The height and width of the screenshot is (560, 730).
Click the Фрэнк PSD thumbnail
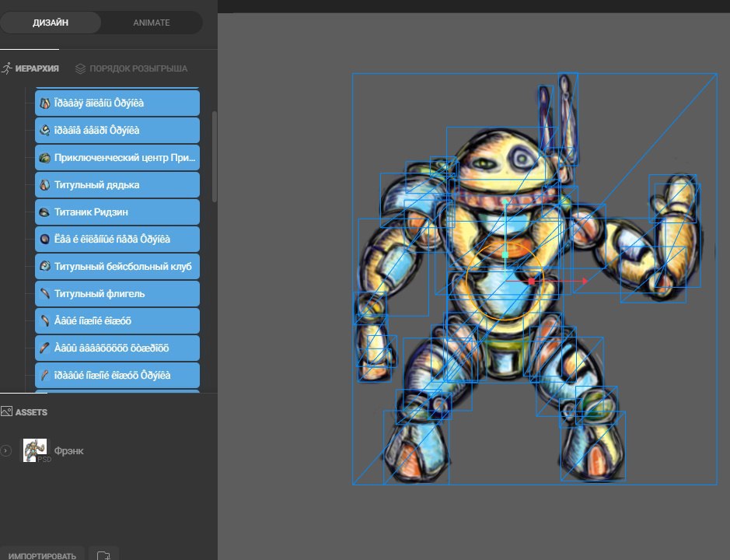[35, 450]
